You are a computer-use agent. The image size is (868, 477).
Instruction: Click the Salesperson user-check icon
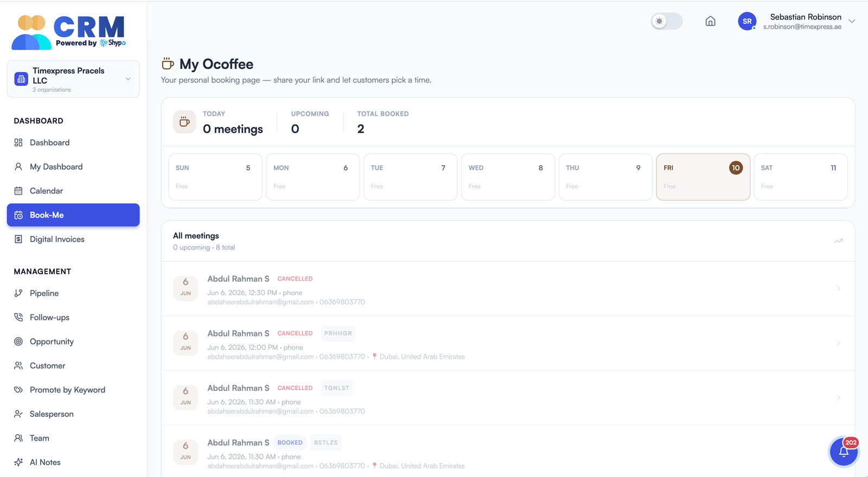tap(18, 414)
